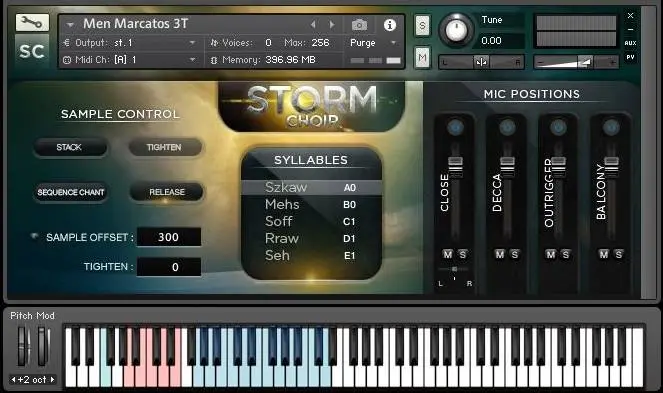Viewport: 663px width, 393px height.
Task: Select the Rraw syllable row
Action: pos(311,239)
